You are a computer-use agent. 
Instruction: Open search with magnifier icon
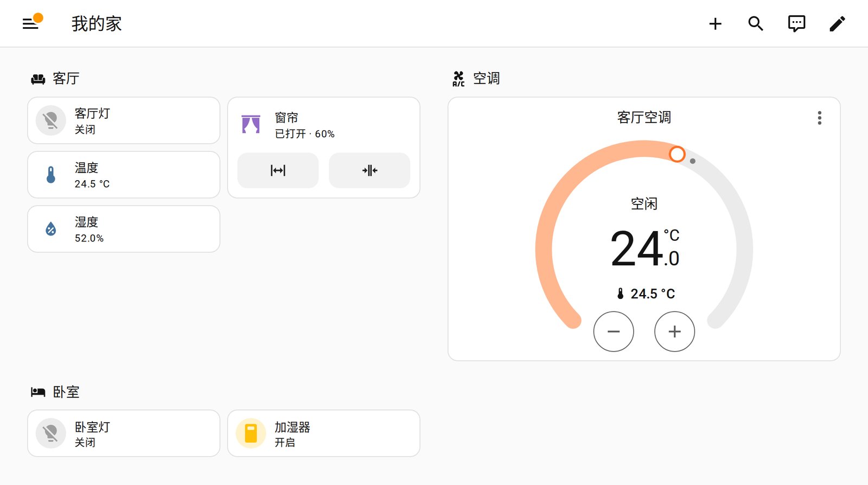756,24
